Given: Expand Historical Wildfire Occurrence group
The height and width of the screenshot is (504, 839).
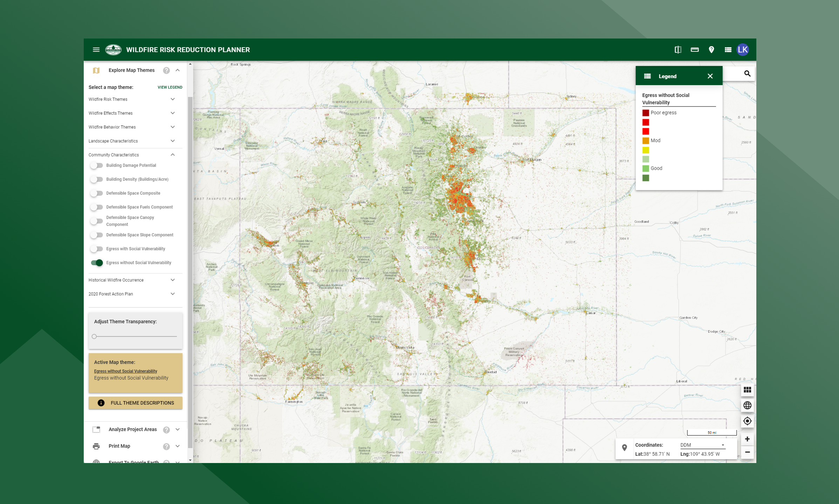Looking at the screenshot, I should pos(173,280).
